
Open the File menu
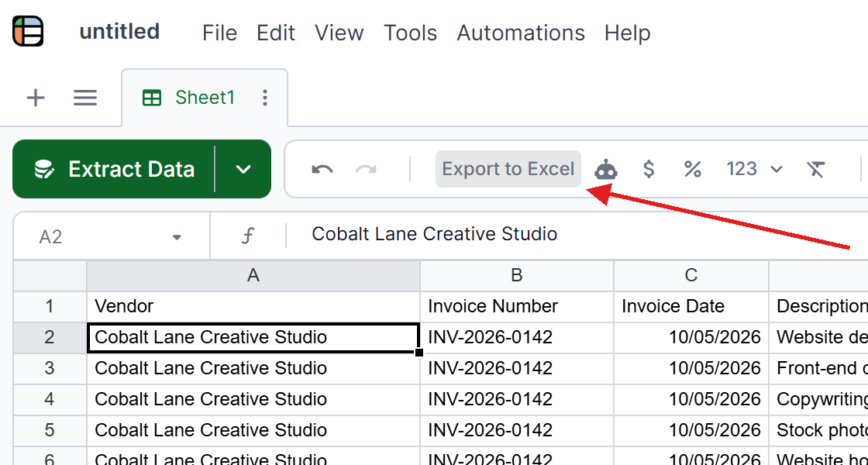pos(220,33)
